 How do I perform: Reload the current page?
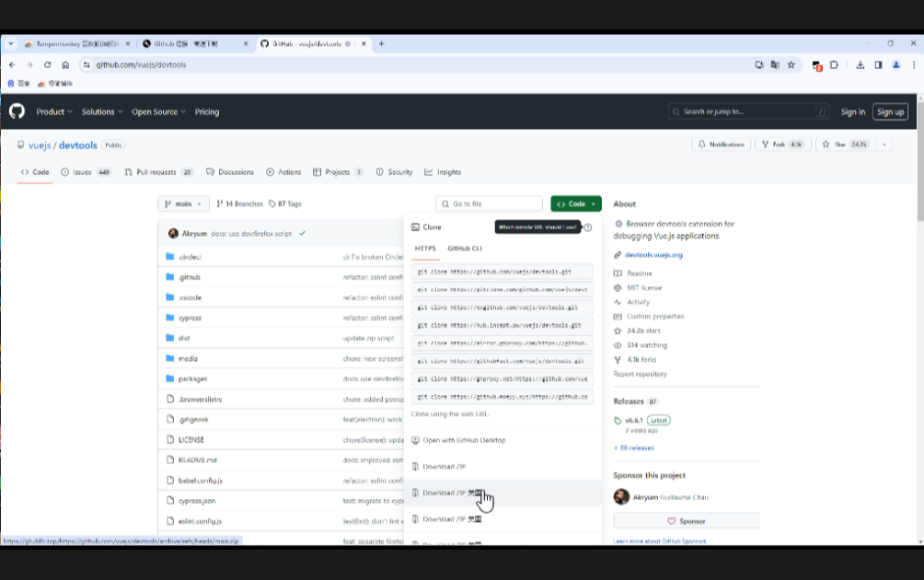coord(47,64)
